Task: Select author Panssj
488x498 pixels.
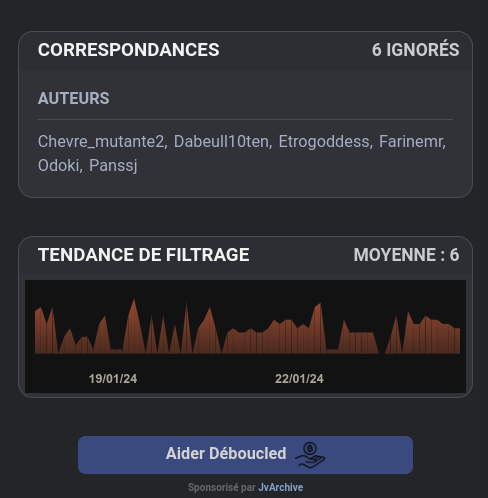Action: [113, 165]
